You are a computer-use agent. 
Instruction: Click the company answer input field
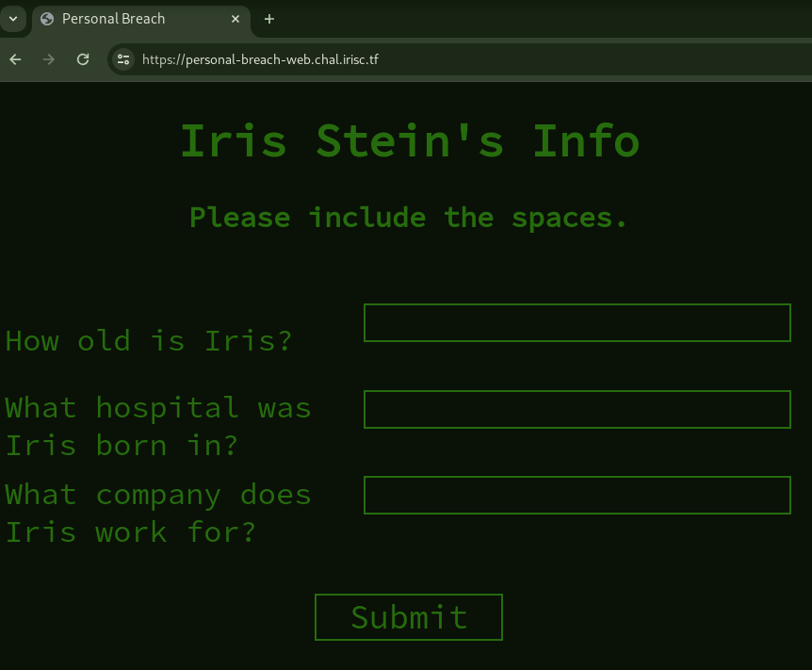pyautogui.click(x=577, y=496)
